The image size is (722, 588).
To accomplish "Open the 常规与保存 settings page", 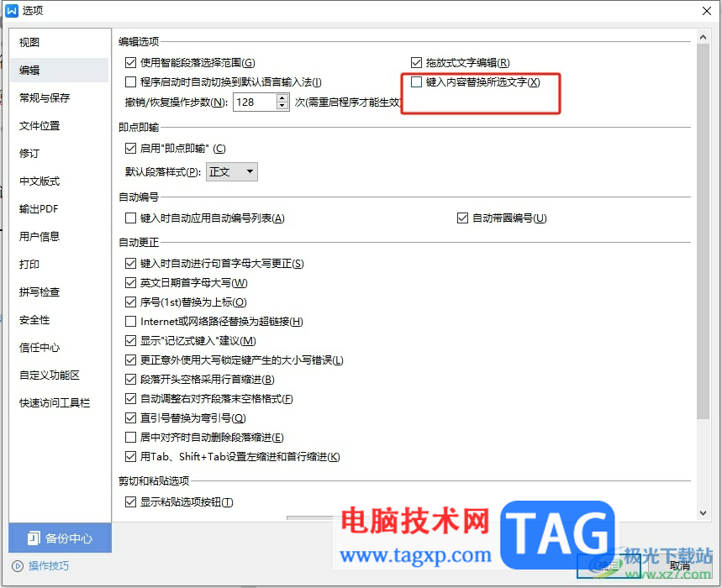I will click(x=45, y=97).
